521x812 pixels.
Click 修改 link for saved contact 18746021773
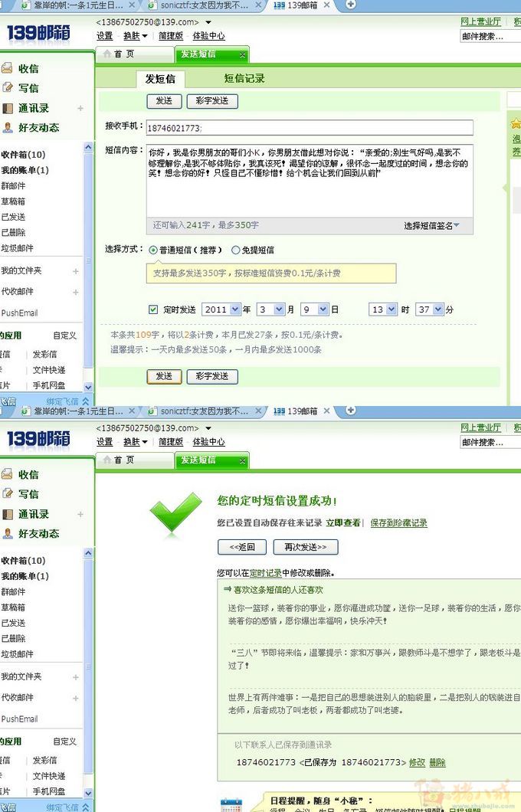(417, 762)
